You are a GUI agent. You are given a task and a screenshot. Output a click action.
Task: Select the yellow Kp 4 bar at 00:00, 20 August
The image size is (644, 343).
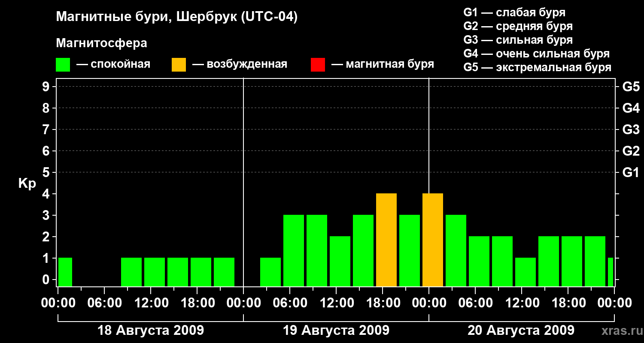pos(433,240)
